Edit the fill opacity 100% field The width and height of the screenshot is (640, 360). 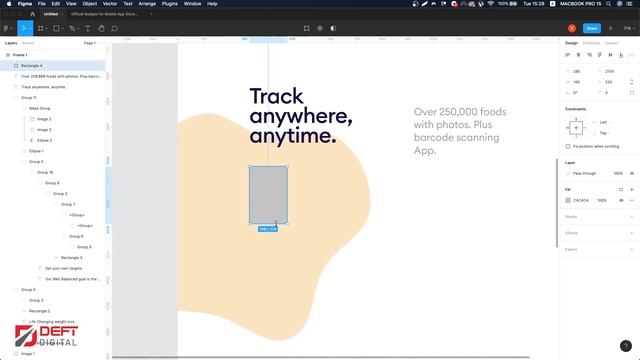[602, 200]
